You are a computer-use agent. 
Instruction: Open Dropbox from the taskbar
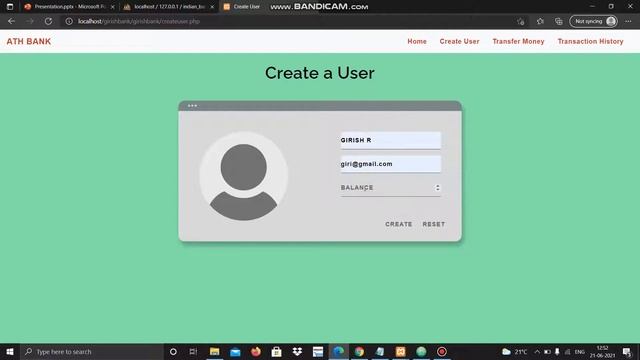click(297, 351)
